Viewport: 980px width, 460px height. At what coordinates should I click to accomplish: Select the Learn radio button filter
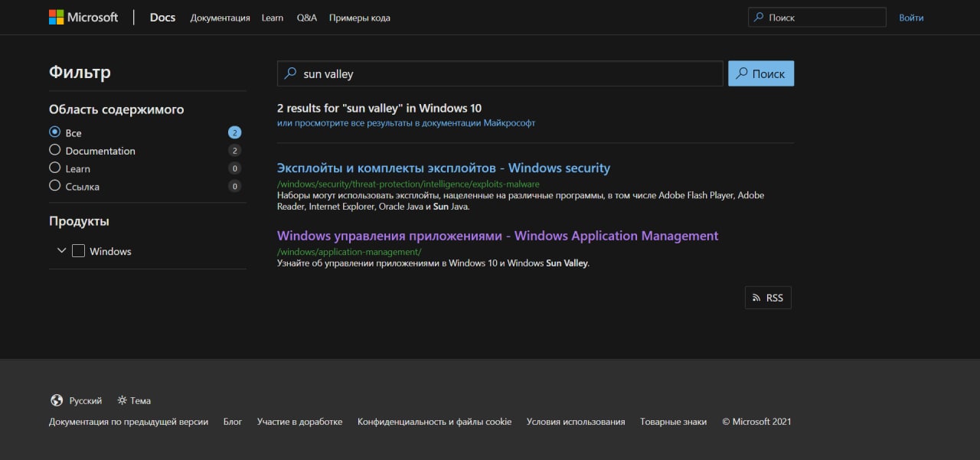point(54,168)
